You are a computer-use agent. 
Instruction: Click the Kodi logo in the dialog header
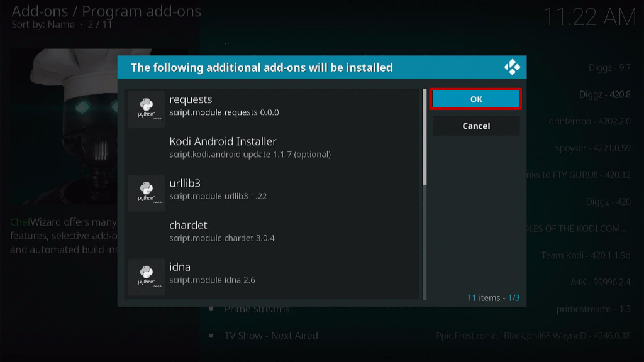coord(512,67)
